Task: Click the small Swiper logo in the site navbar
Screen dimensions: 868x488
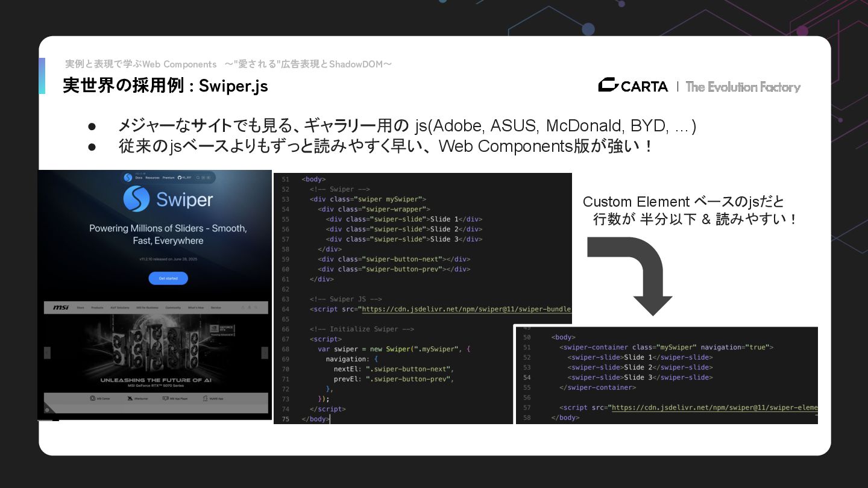Action: tap(128, 178)
